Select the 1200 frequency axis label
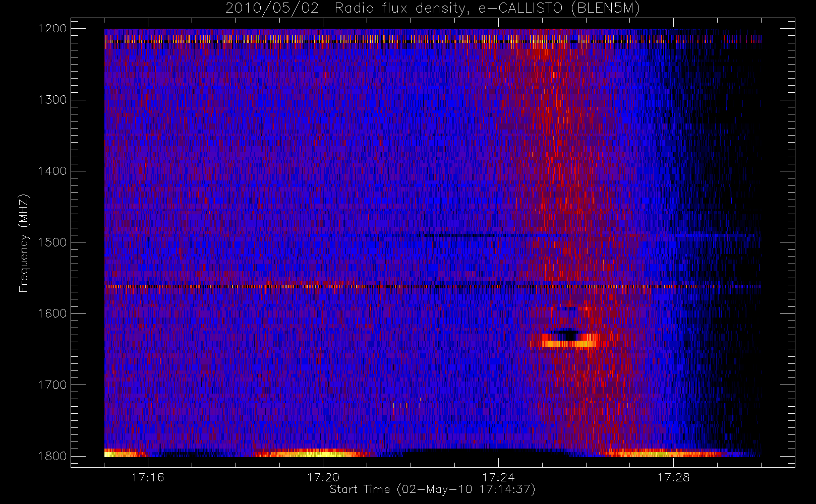The image size is (816, 504). point(52,29)
